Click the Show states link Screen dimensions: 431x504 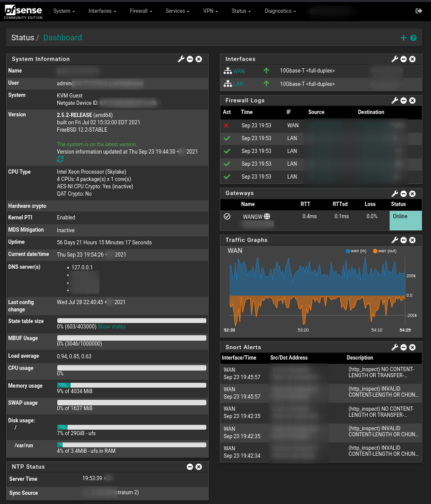pos(111,327)
